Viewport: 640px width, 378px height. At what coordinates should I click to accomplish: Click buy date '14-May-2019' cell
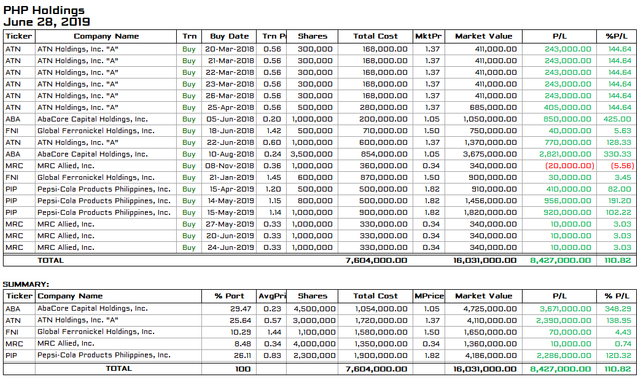click(x=229, y=201)
